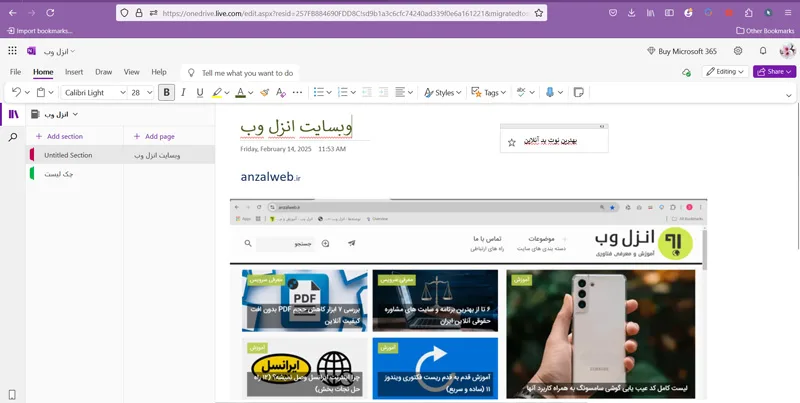This screenshot has height=403, width=800.
Task: Expand font color picker arrow
Action: pos(251,92)
